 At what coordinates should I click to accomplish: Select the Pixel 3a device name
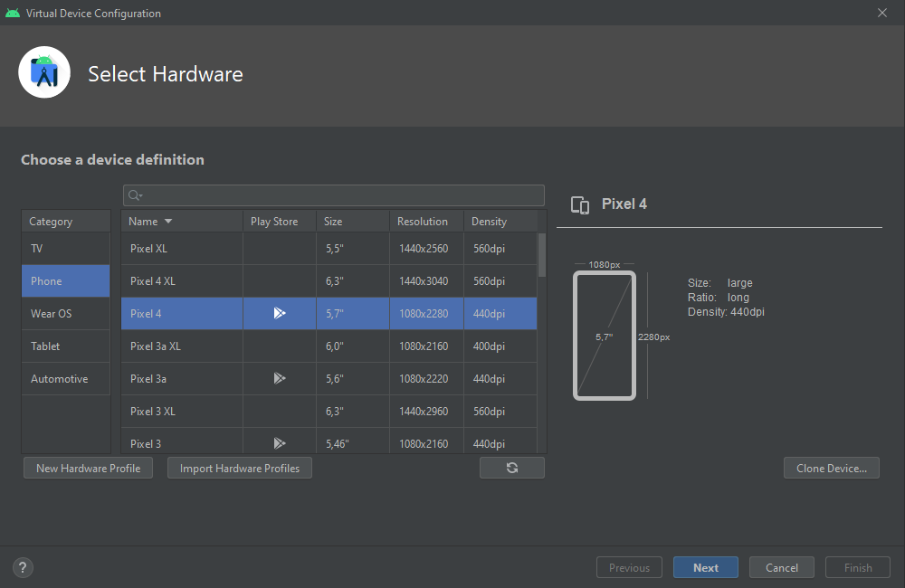pos(148,378)
